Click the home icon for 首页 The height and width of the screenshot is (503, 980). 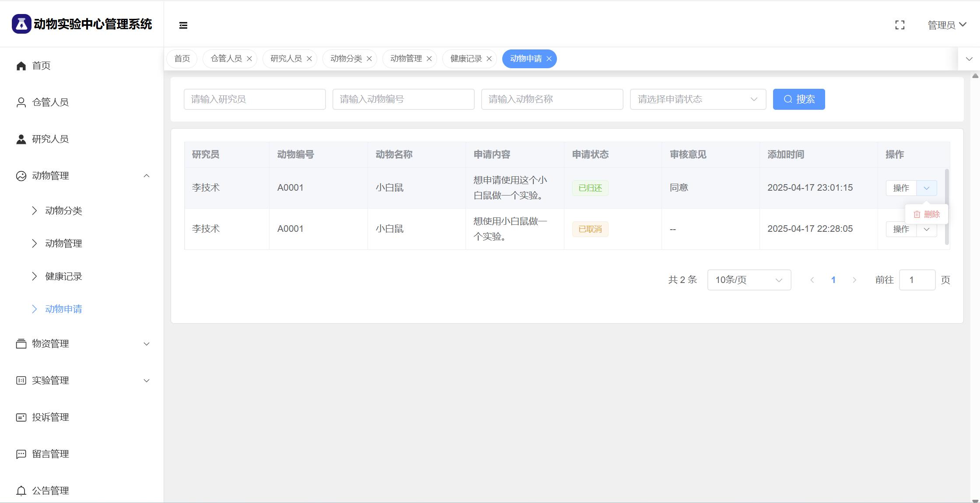21,66
